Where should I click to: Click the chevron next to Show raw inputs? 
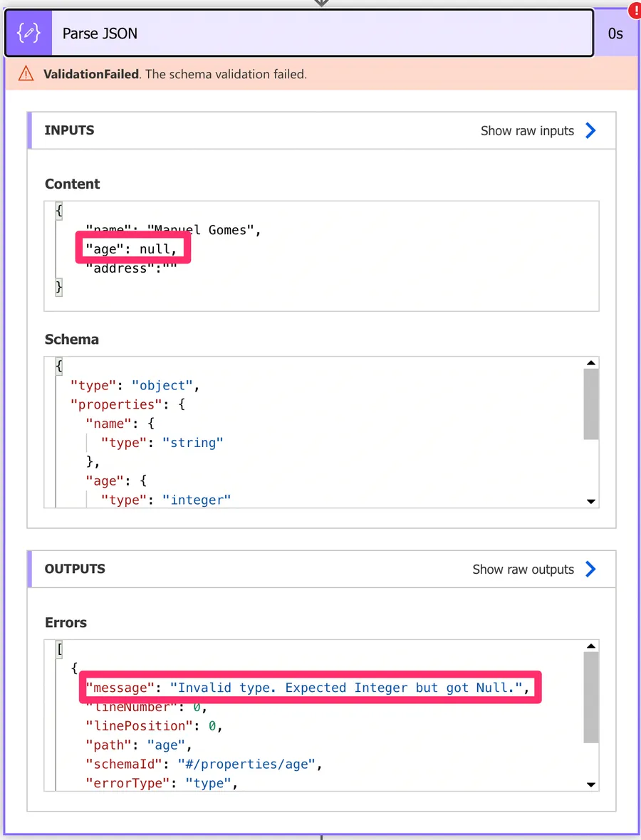[x=590, y=130]
